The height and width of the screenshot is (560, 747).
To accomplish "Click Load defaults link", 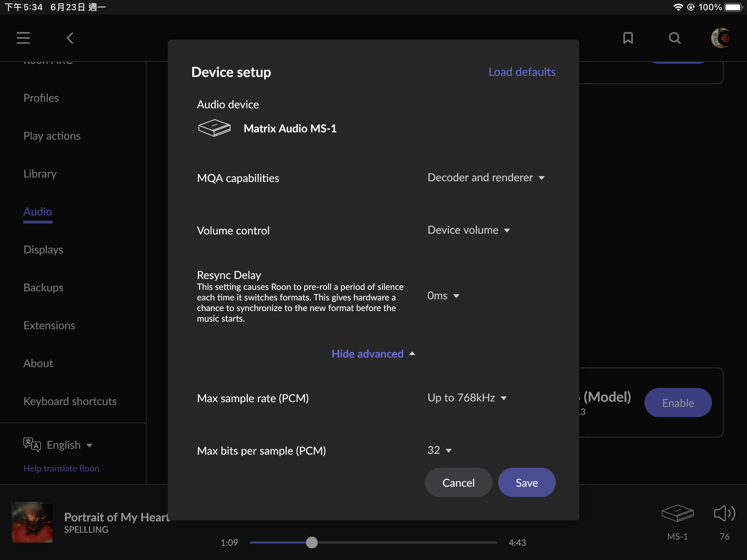I will click(x=522, y=72).
